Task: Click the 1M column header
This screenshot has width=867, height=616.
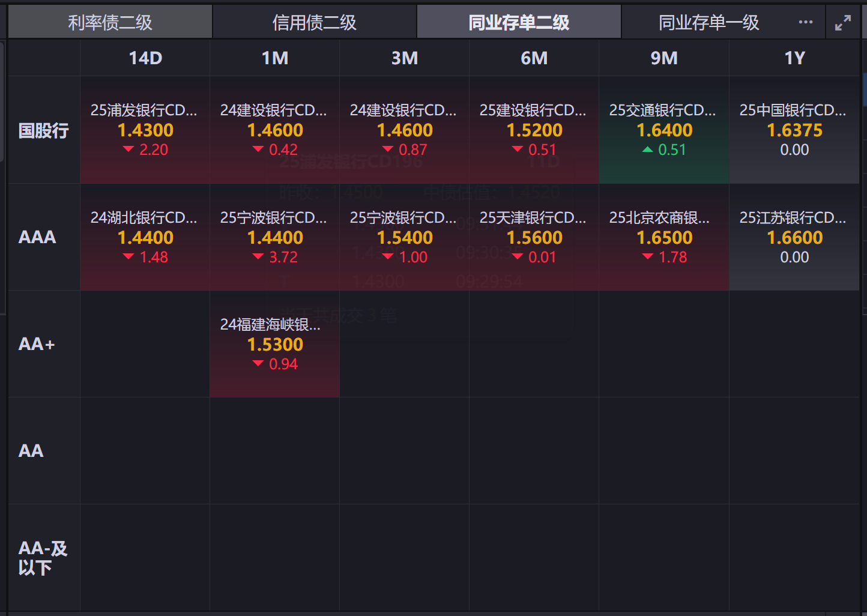Action: pos(275,58)
